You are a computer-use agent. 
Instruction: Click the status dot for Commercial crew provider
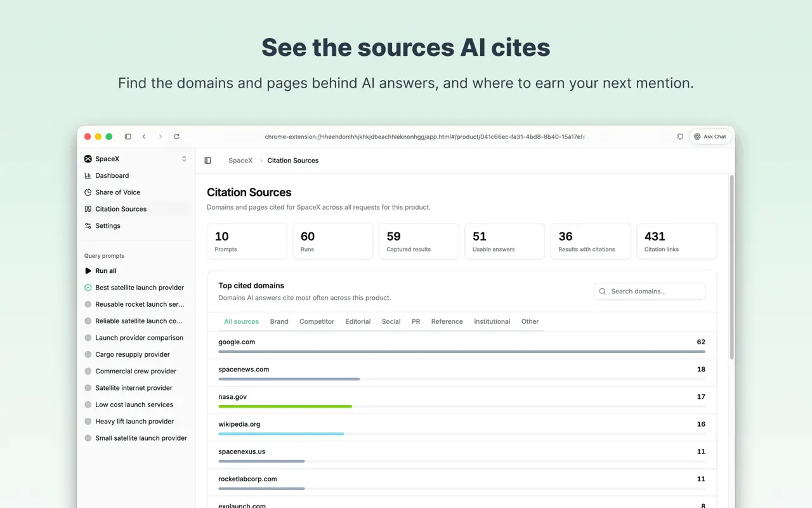pyautogui.click(x=88, y=371)
